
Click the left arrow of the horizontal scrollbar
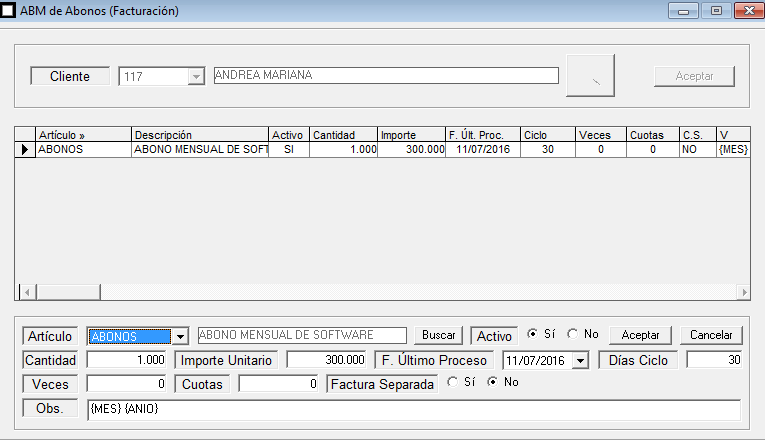(x=27, y=292)
